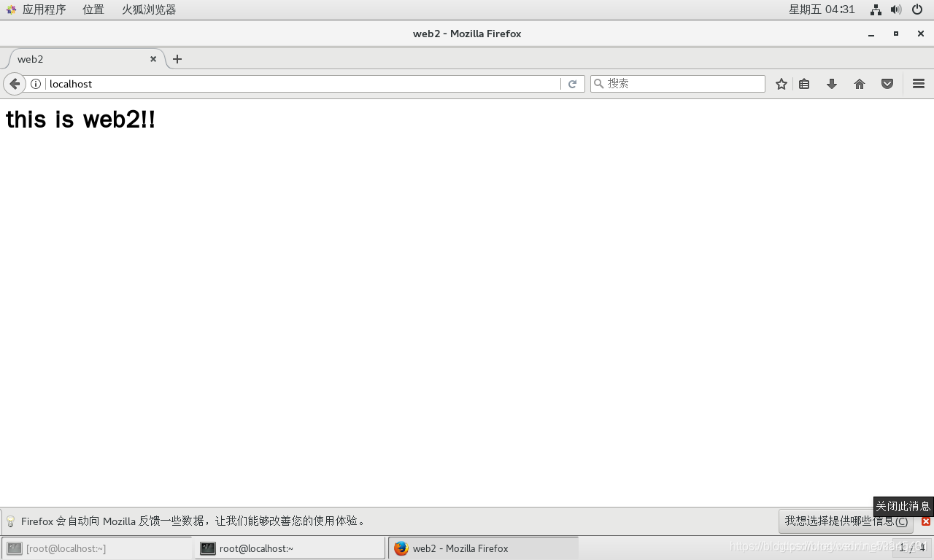Image resolution: width=934 pixels, height=560 pixels.
Task: Click the lightbulb icon in notification bar
Action: [x=11, y=521]
